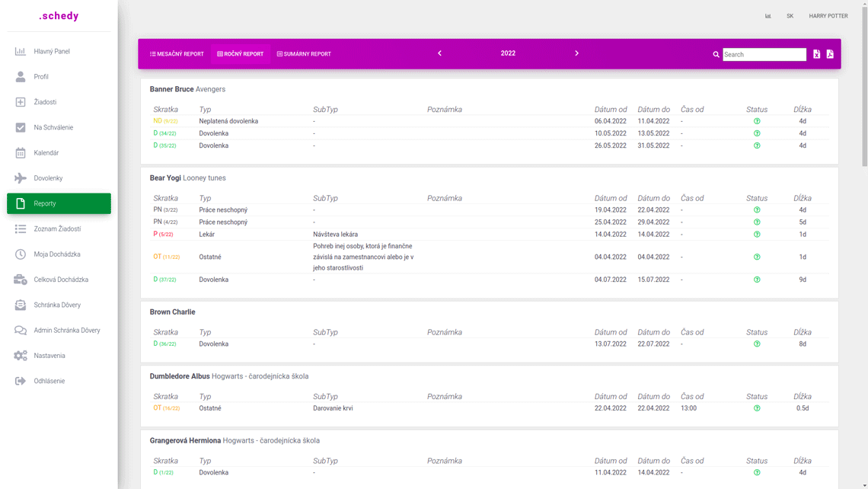Open Nastavenia settings page
Viewport: 868px width, 489px height.
49,356
